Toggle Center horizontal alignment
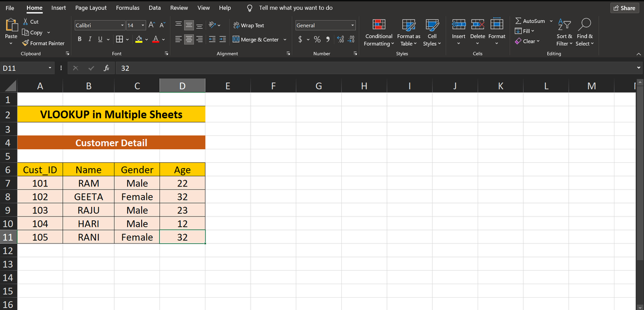This screenshot has width=644, height=310. (x=189, y=39)
